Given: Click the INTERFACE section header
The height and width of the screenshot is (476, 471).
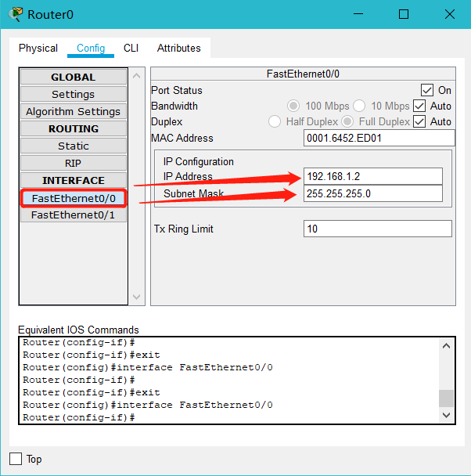Looking at the screenshot, I should click(74, 180).
